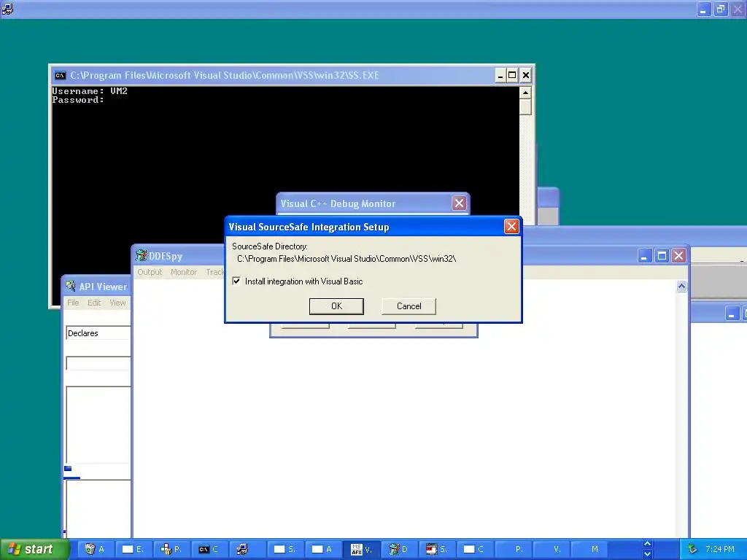Close the SS.EXE console window
Image resolution: width=747 pixels, height=560 pixels.
525,75
